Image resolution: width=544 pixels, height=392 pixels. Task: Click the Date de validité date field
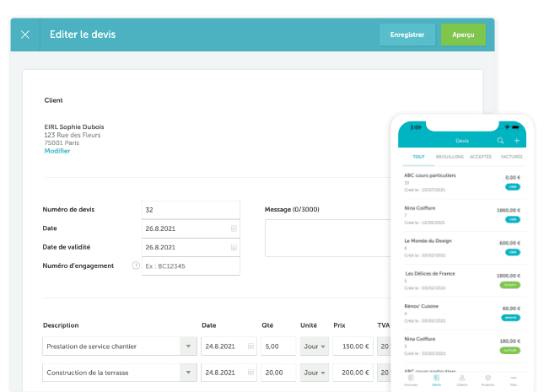click(191, 247)
